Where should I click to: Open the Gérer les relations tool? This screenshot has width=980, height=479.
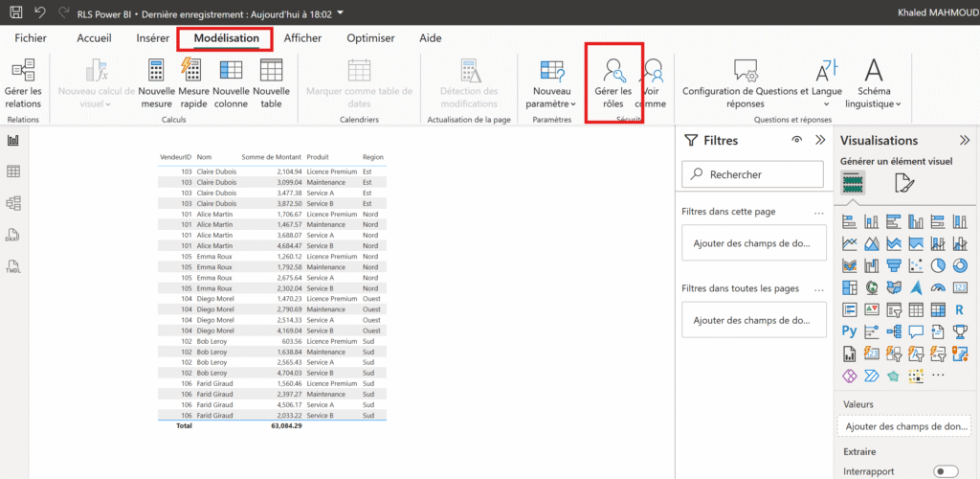click(23, 83)
